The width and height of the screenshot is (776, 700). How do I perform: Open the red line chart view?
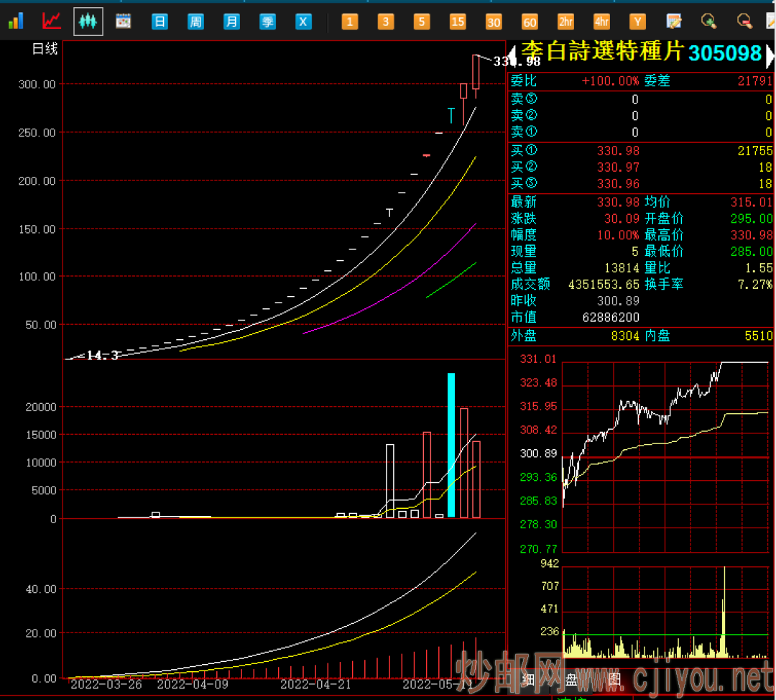(51, 22)
